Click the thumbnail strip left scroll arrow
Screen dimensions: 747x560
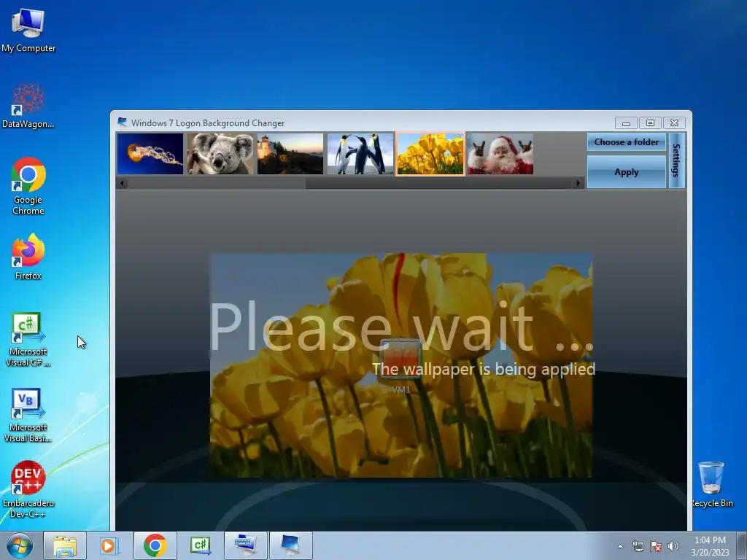(123, 183)
